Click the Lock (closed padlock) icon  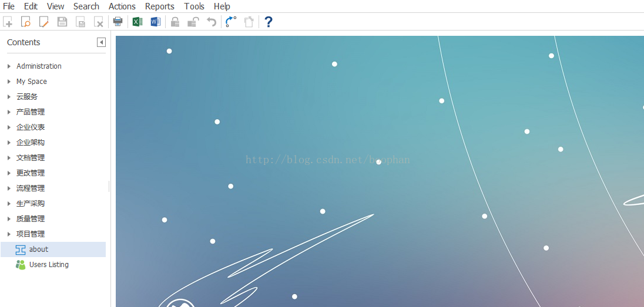tap(175, 22)
